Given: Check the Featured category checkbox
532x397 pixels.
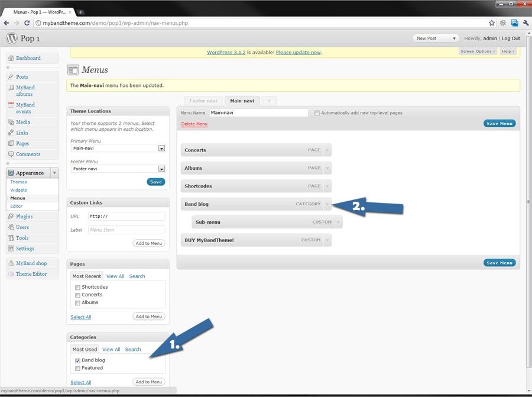Looking at the screenshot, I should tap(77, 368).
